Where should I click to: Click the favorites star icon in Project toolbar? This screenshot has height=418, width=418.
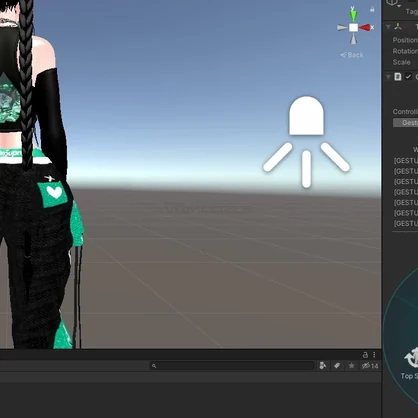coord(351,366)
